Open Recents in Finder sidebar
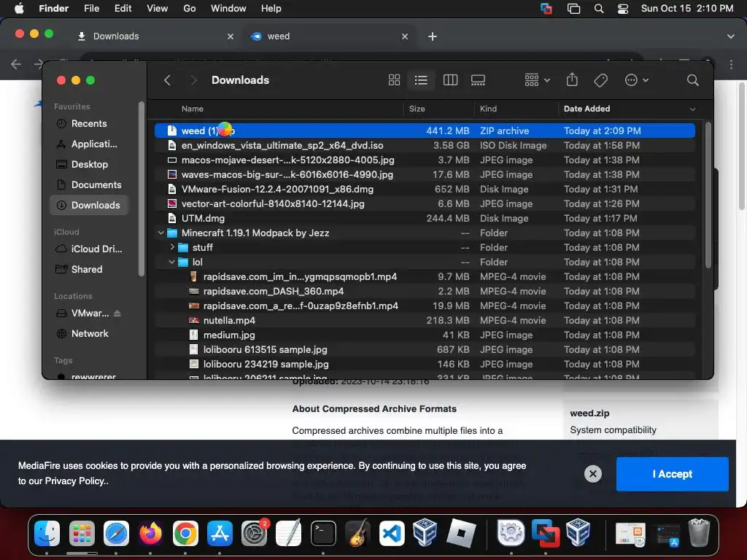Viewport: 747px width, 560px height. point(88,123)
